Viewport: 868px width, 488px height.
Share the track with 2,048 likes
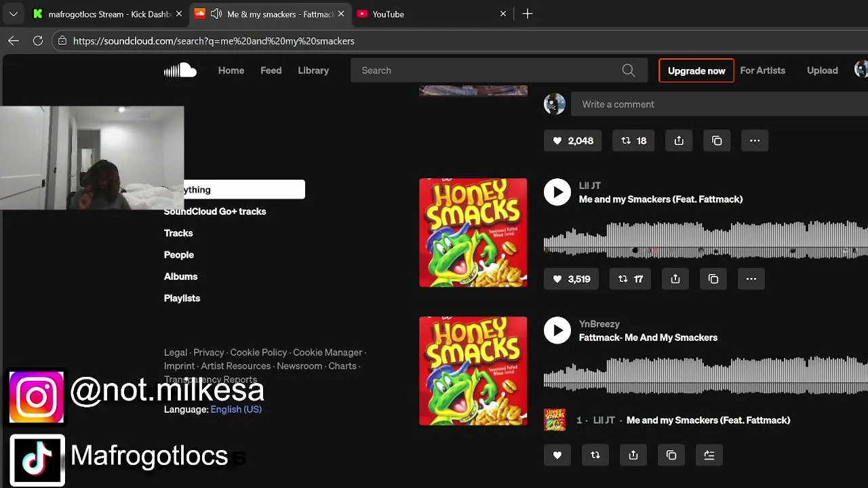click(x=679, y=141)
